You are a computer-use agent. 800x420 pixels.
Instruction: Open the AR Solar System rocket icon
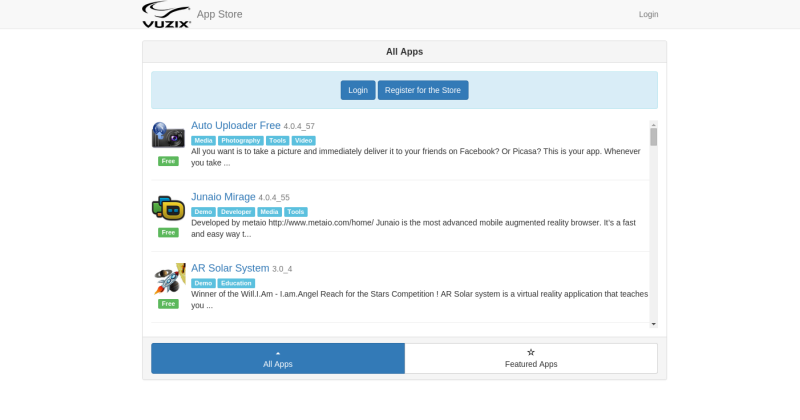tap(168, 279)
